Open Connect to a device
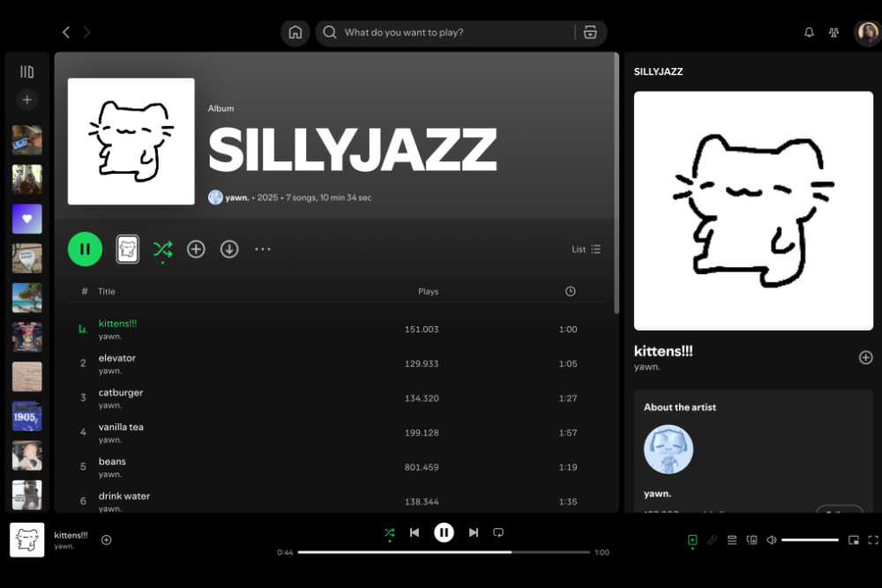This screenshot has width=882, height=588. click(751, 540)
